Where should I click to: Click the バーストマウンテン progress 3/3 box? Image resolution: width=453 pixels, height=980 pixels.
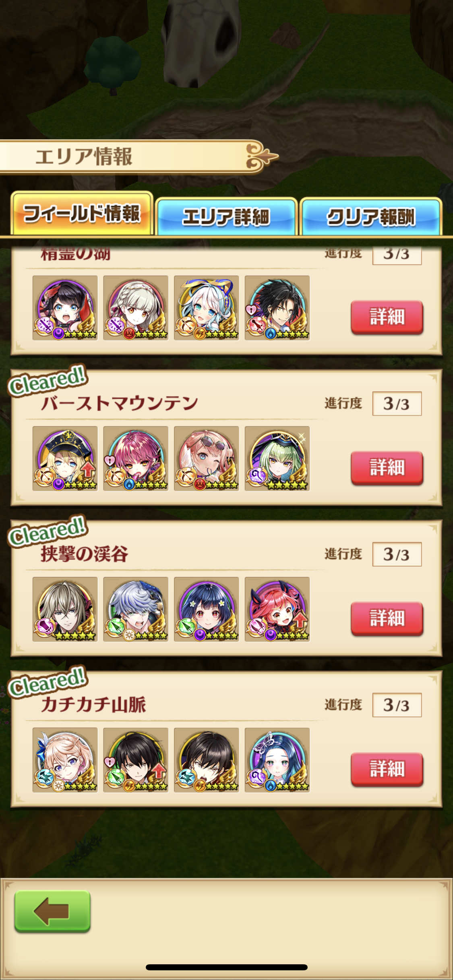(x=397, y=404)
